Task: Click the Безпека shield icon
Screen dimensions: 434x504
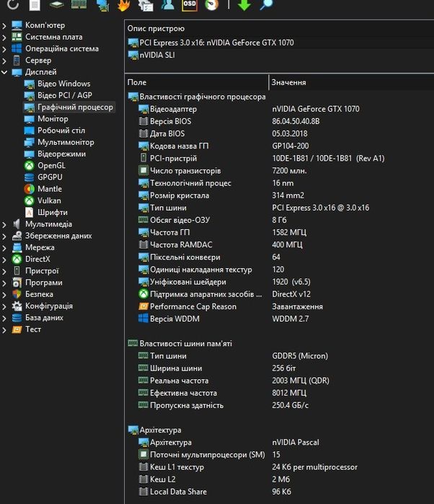Action: coord(17,294)
